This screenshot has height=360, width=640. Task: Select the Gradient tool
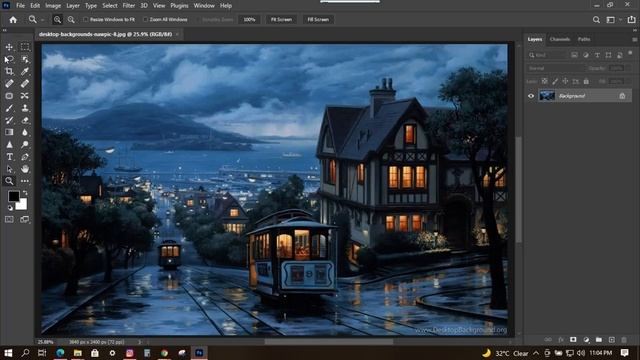click(x=9, y=132)
